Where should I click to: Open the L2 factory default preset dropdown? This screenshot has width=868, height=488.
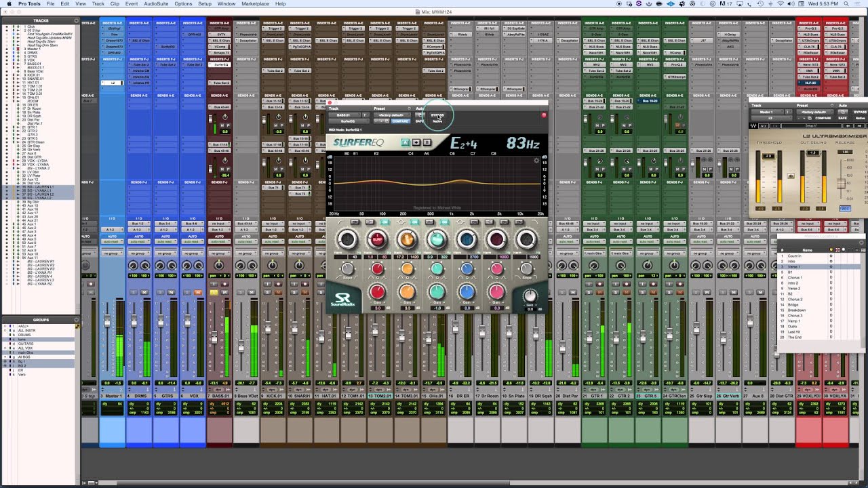click(x=815, y=112)
